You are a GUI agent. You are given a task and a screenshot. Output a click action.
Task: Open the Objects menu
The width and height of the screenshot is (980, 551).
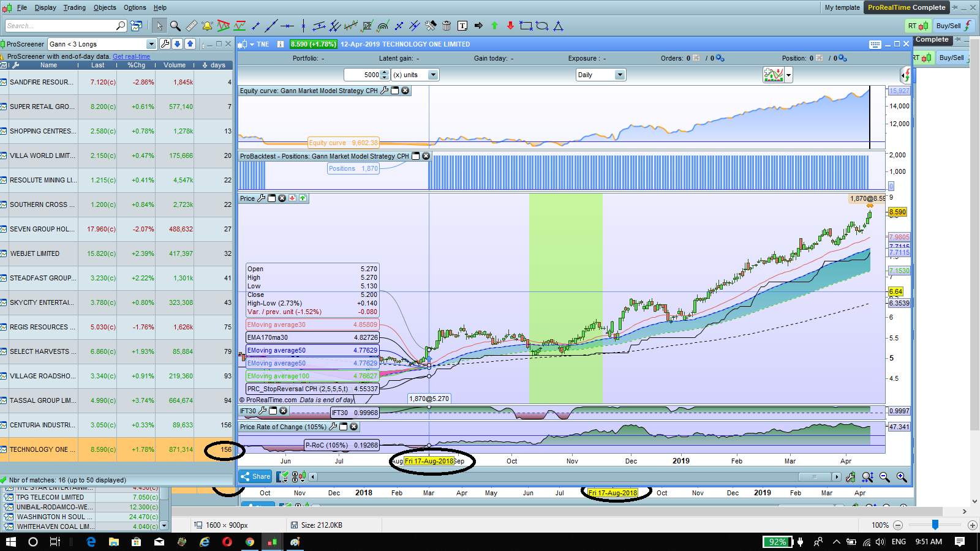pos(105,7)
